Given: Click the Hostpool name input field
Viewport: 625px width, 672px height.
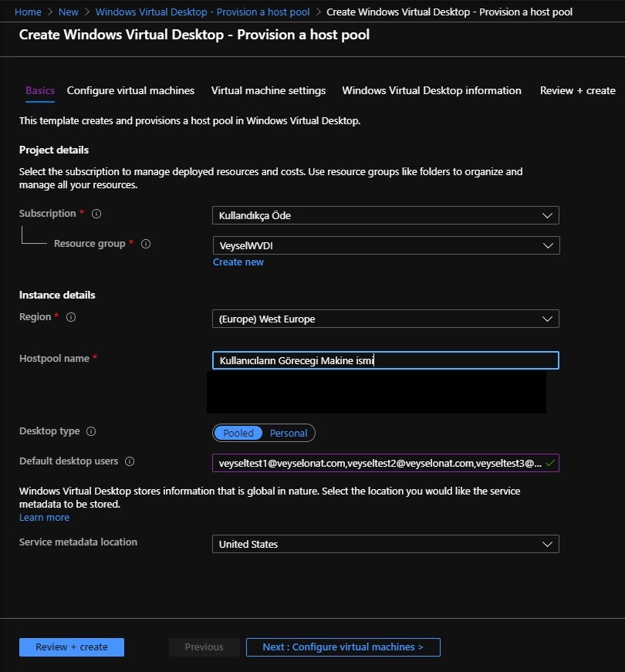Looking at the screenshot, I should pyautogui.click(x=385, y=360).
